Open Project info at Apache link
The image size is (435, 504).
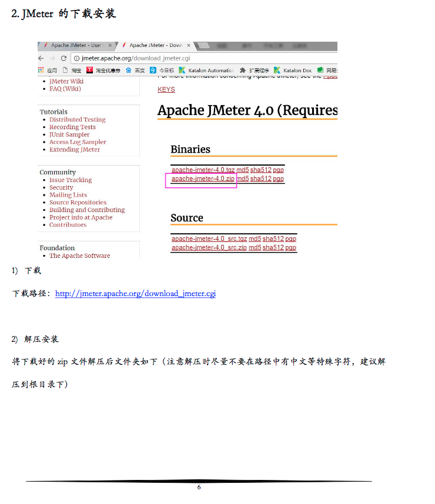pyautogui.click(x=81, y=217)
